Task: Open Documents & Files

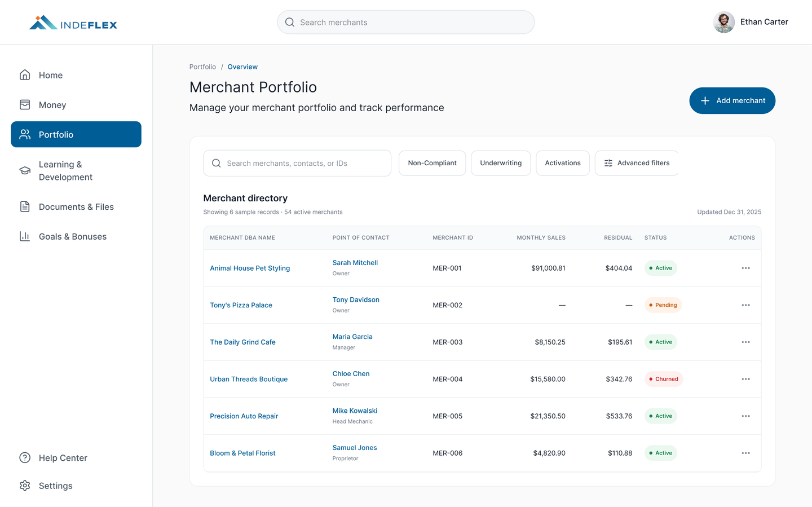Action: 76,206
